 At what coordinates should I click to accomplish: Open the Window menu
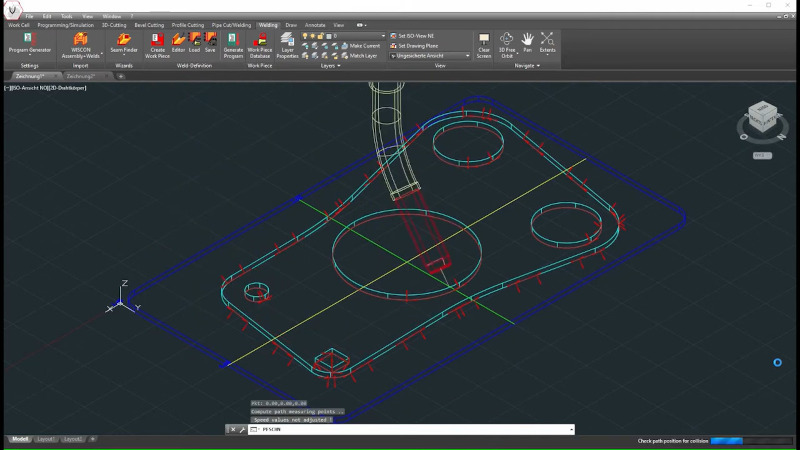pyautogui.click(x=112, y=16)
